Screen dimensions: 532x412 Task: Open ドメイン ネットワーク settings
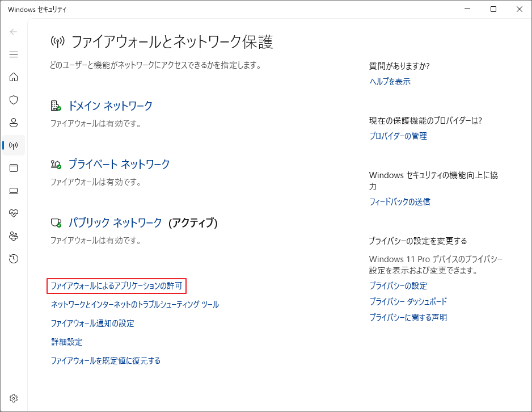point(110,106)
